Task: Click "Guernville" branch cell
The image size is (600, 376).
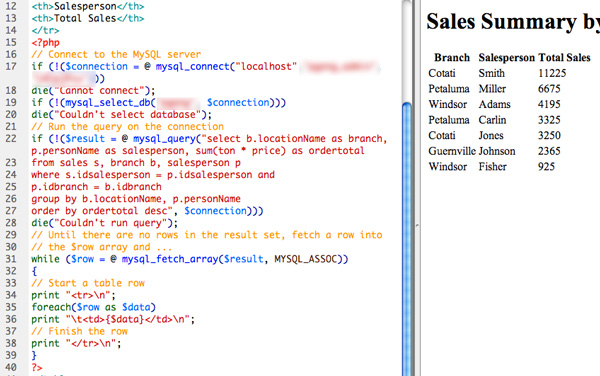Action: (x=452, y=151)
